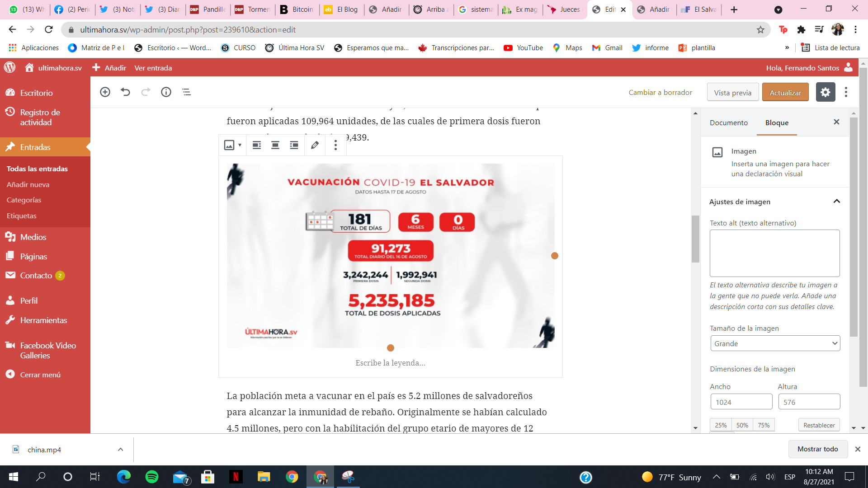868x488 pixels.
Task: Open image block more options
Action: [335, 145]
